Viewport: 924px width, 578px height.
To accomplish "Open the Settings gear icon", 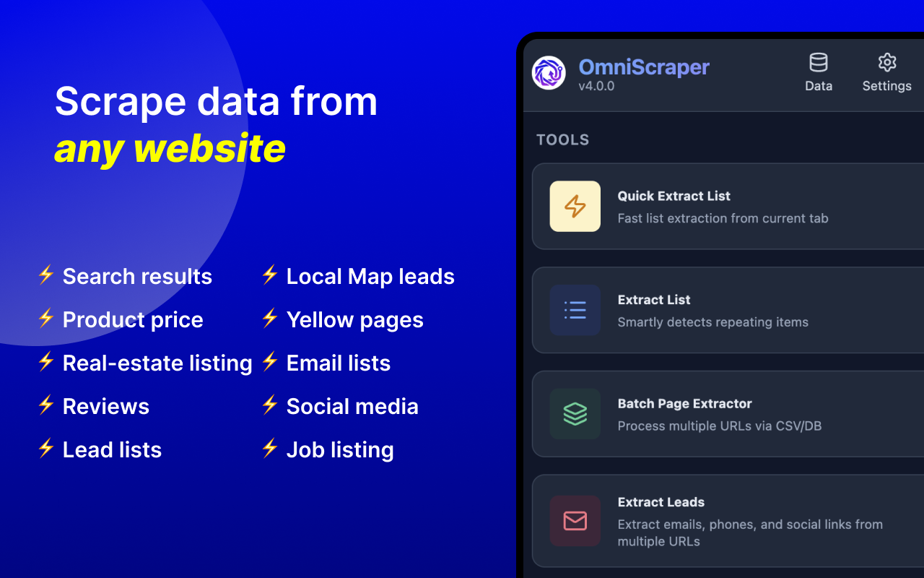I will coord(887,62).
